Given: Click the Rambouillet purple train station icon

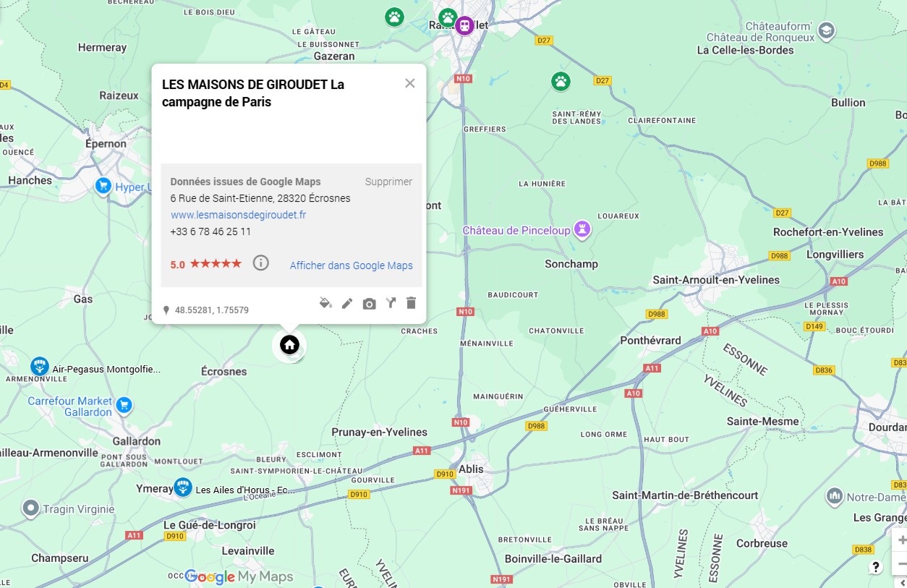Looking at the screenshot, I should pyautogui.click(x=464, y=25).
